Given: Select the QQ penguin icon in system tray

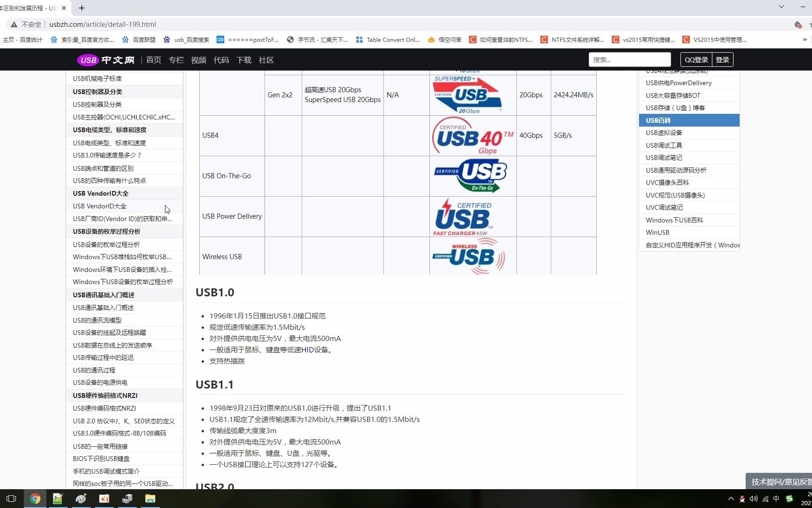Looking at the screenshot, I should click(x=742, y=499).
